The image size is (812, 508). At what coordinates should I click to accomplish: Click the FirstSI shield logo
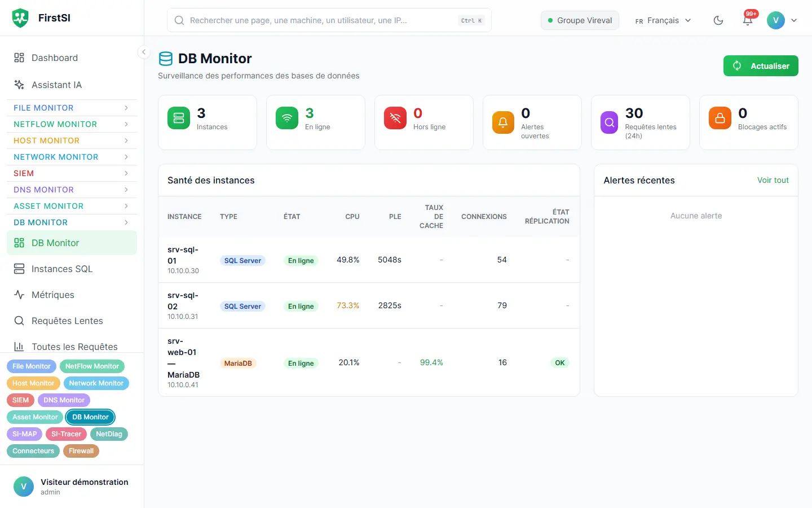20,18
